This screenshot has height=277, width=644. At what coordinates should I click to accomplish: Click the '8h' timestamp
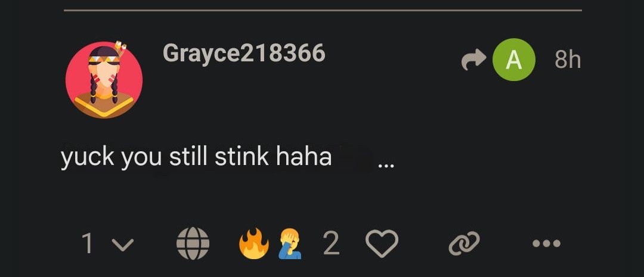pyautogui.click(x=567, y=60)
